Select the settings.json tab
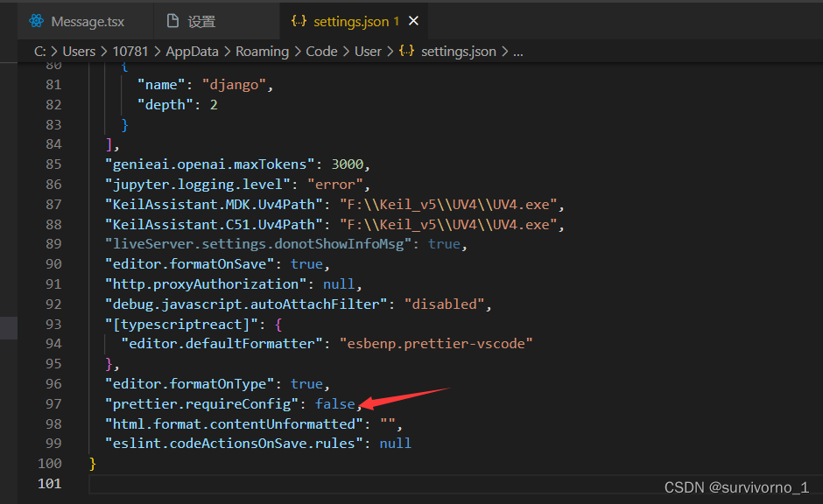823x504 pixels. pyautogui.click(x=355, y=22)
